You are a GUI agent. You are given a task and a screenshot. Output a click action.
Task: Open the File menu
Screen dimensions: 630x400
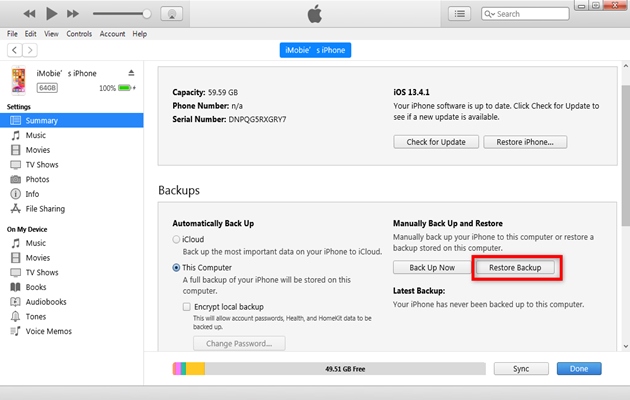[x=12, y=34]
